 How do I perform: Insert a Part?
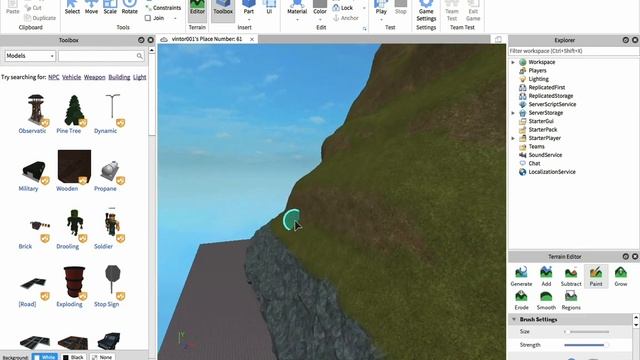tap(249, 7)
